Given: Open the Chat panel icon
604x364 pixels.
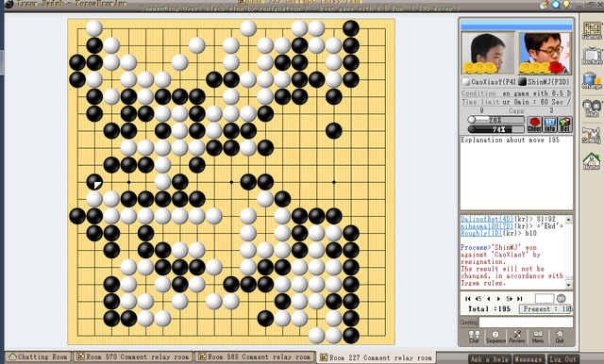Looking at the screenshot, I should 474,337.
